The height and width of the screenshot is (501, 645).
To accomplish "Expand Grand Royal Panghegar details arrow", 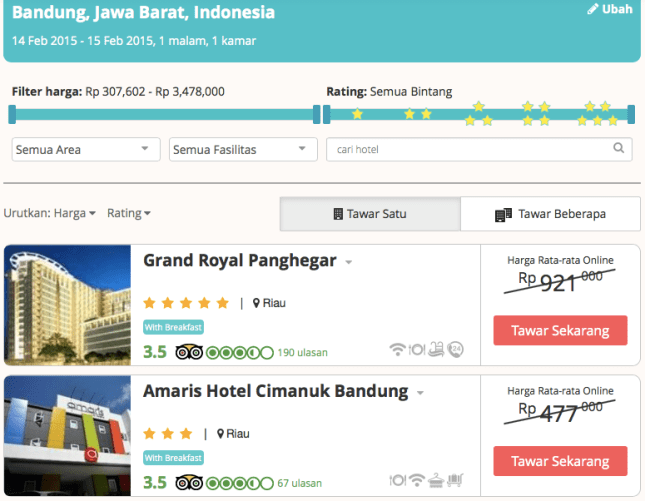I will point(348,262).
